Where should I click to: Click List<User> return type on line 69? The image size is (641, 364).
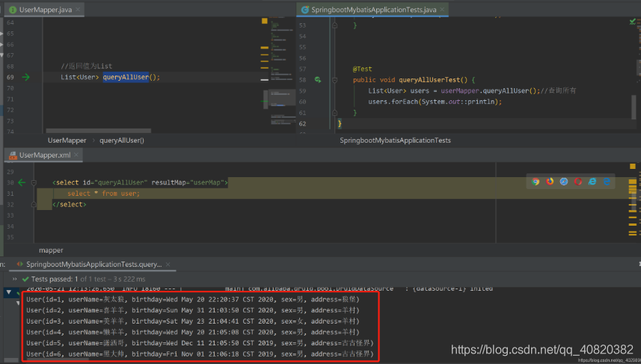[x=80, y=77]
